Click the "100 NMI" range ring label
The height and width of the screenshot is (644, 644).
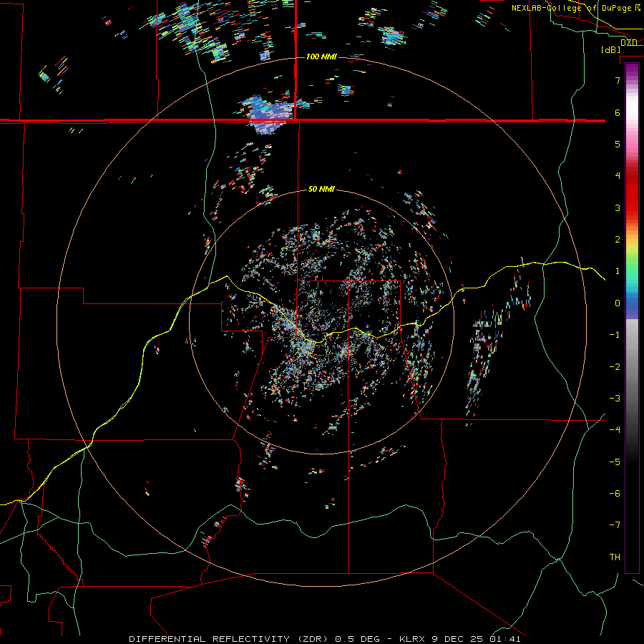coord(321,57)
